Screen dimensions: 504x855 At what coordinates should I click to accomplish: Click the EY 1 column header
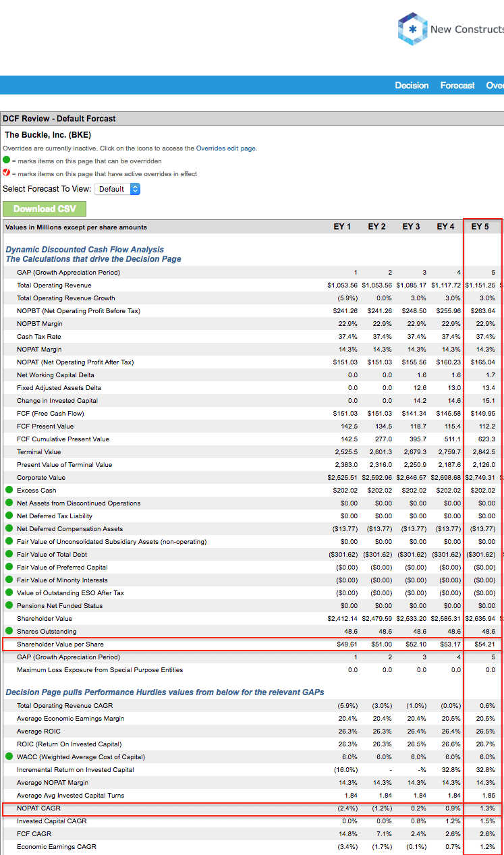(x=342, y=227)
